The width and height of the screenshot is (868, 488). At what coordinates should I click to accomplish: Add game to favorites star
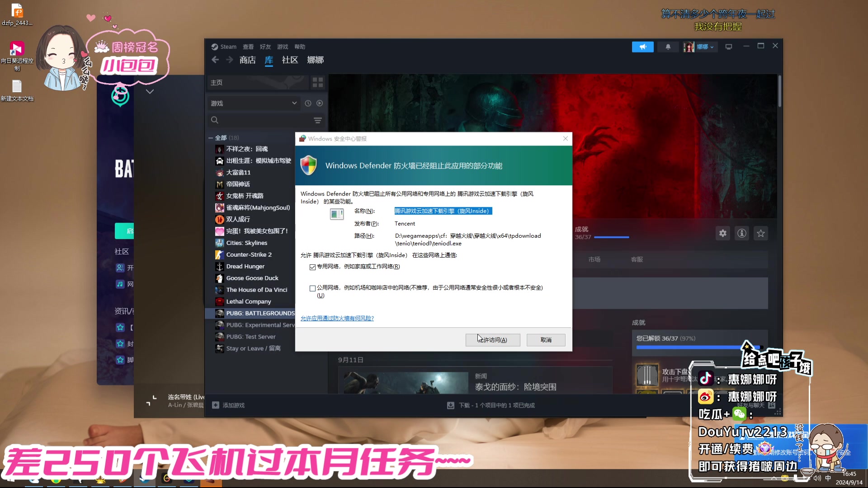[761, 233]
